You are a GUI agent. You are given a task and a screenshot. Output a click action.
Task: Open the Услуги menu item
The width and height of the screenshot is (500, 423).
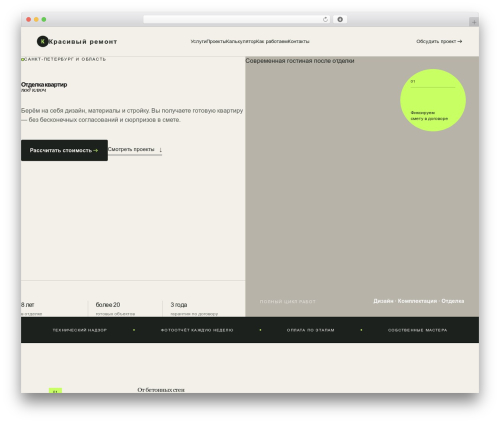point(199,41)
